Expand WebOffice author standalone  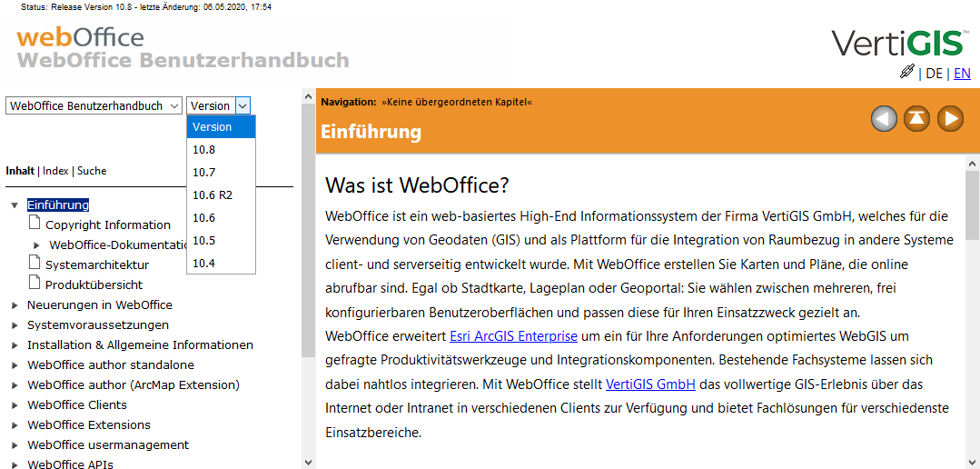[x=15, y=365]
